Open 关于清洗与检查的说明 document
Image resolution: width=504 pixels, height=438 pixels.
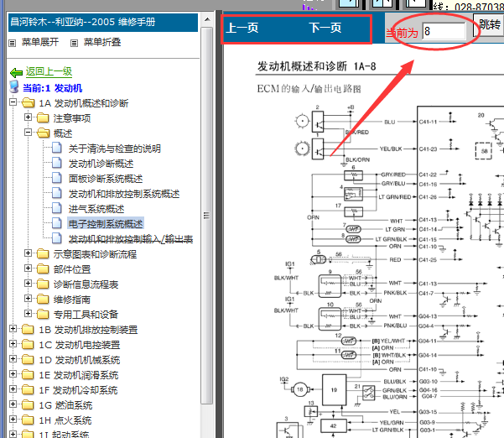click(x=114, y=149)
